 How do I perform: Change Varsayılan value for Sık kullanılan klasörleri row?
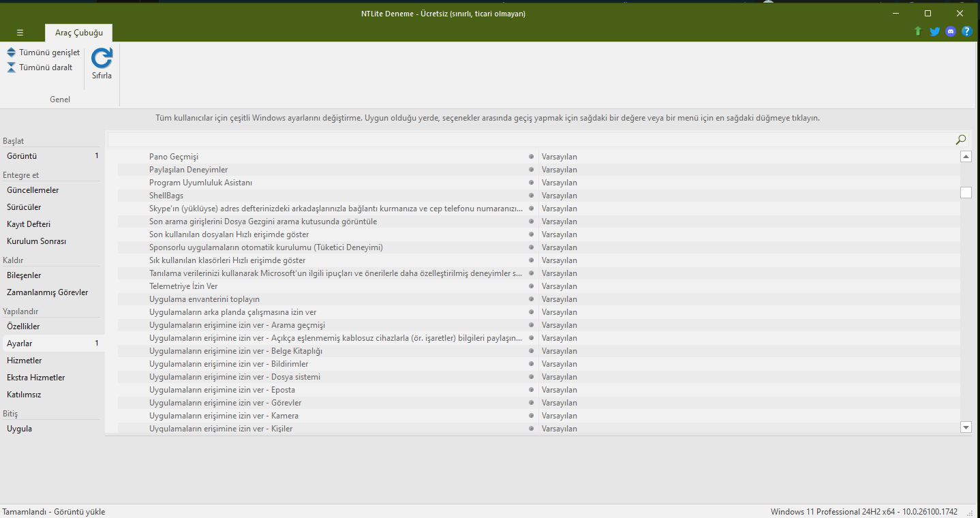[x=560, y=260]
